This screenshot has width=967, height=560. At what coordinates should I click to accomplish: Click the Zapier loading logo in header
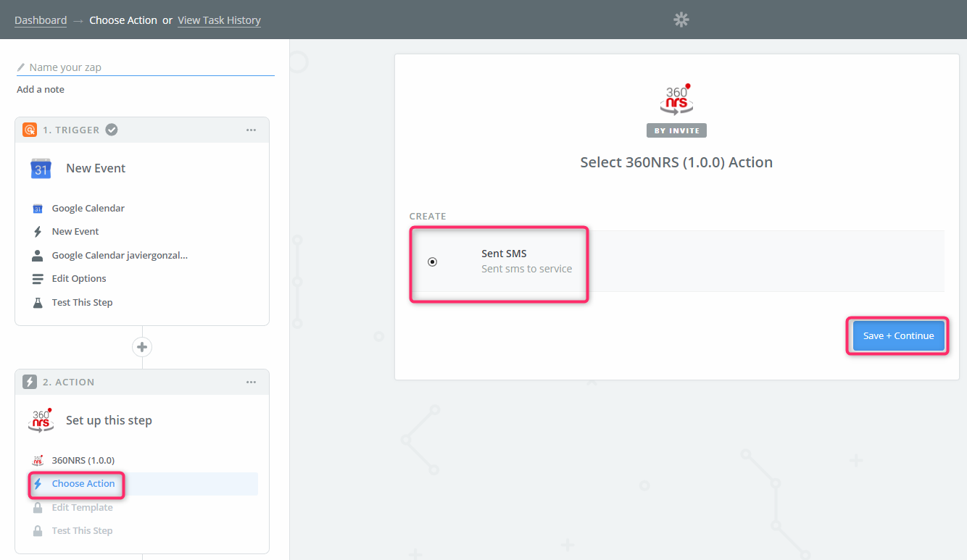681,20
